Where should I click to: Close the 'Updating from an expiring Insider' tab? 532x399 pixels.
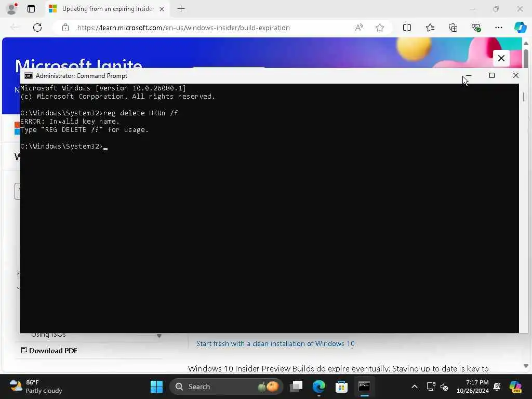[162, 9]
